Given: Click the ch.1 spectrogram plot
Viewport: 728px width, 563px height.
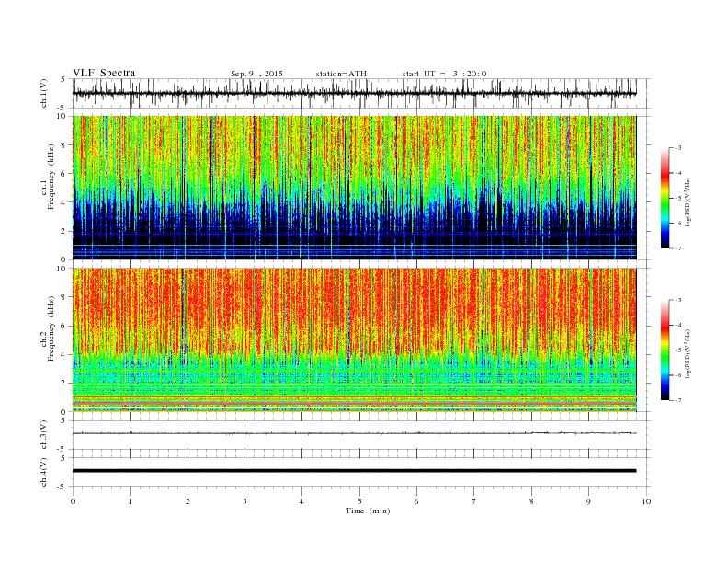Looking at the screenshot, I should (x=355, y=188).
